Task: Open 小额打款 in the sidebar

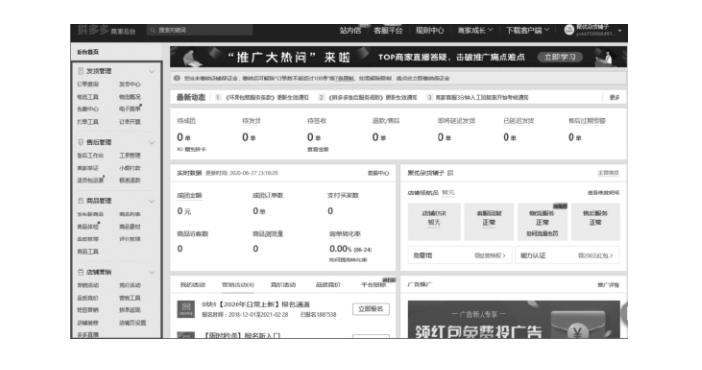Action: (130, 168)
